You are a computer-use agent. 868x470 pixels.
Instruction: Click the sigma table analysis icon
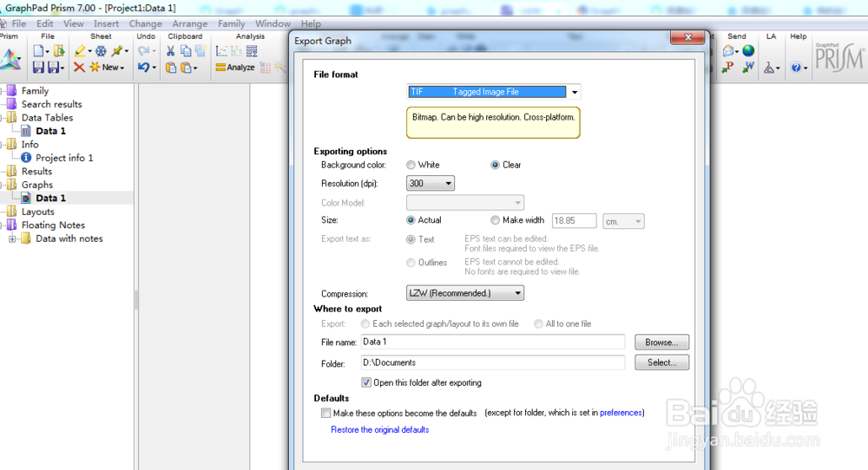pyautogui.click(x=252, y=51)
